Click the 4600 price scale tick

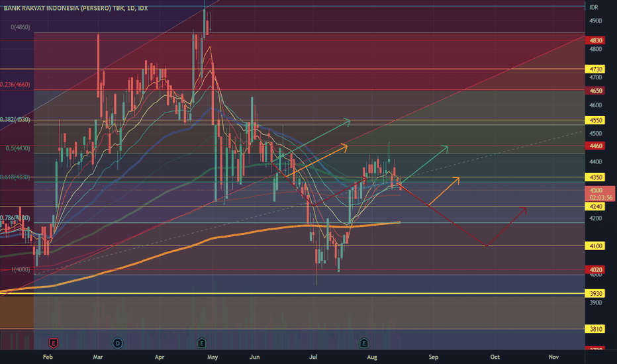(595, 105)
